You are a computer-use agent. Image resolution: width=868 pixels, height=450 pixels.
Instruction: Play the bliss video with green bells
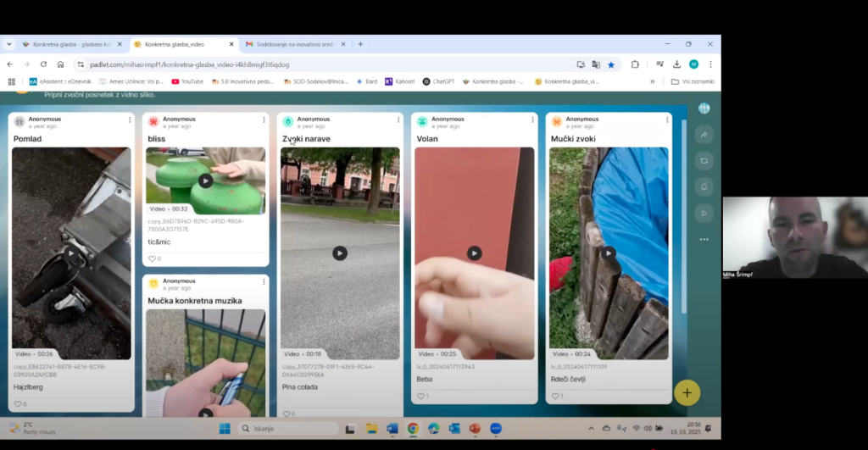tap(205, 181)
